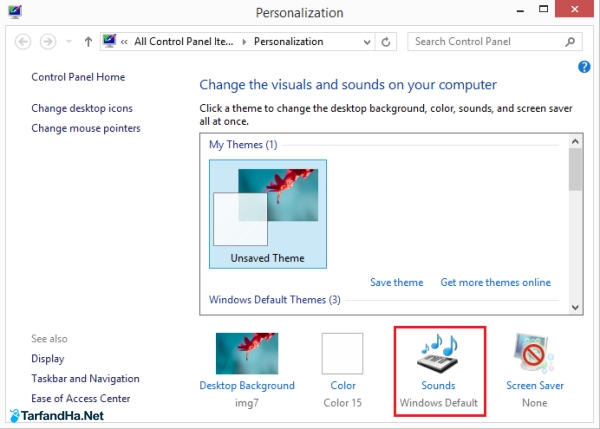Click 'None' screen saver value
The height and width of the screenshot is (429, 600).
click(x=535, y=403)
